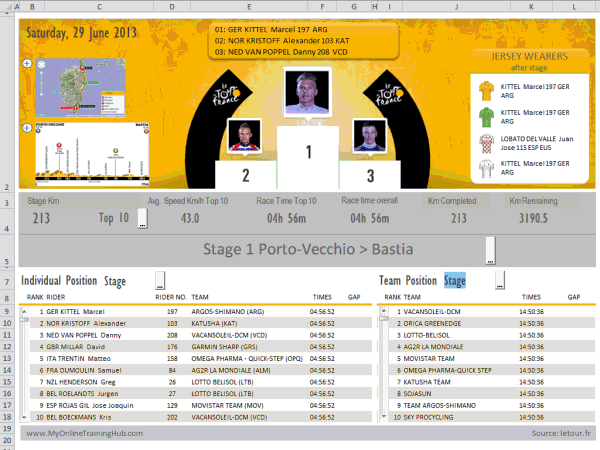Screen dimensions: 600x450
Task: Select column K header
Action: tap(531, 6)
